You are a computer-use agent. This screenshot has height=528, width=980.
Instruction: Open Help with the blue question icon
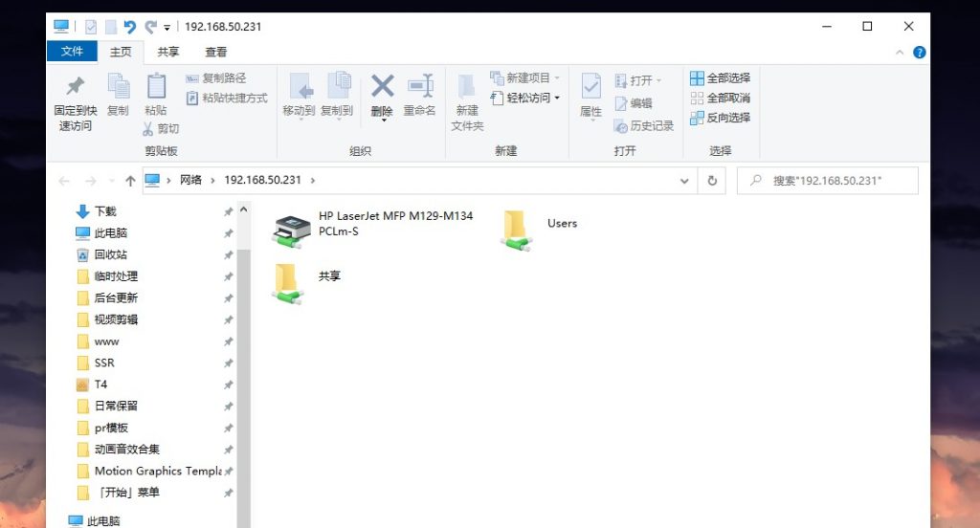pyautogui.click(x=919, y=53)
